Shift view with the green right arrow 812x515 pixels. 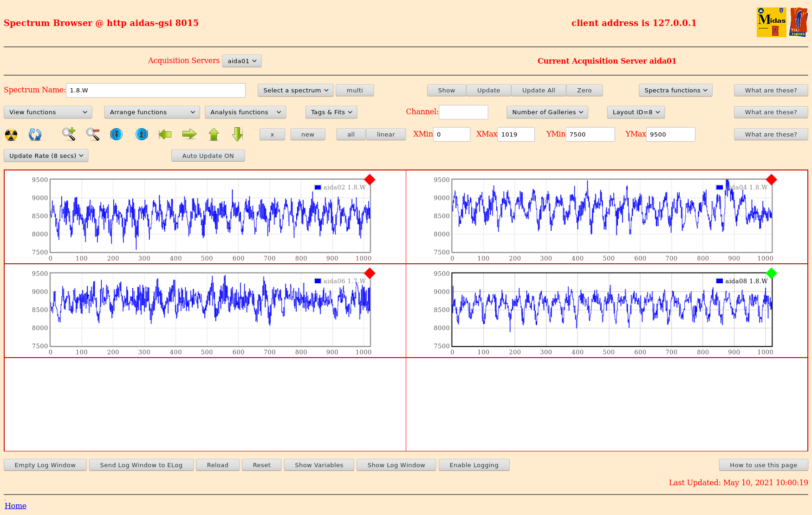click(189, 135)
